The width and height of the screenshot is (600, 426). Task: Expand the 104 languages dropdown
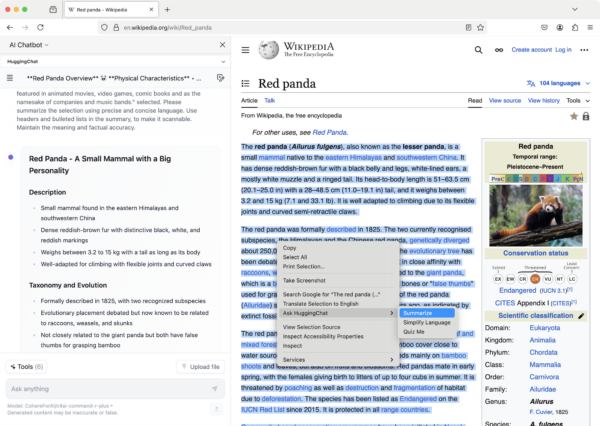click(559, 84)
